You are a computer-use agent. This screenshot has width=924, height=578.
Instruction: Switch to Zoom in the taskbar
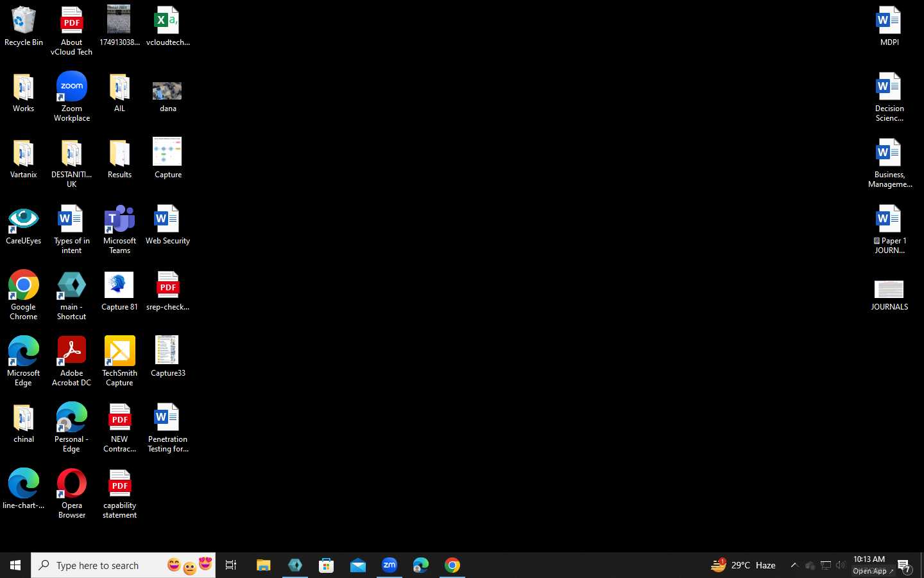[x=389, y=565]
